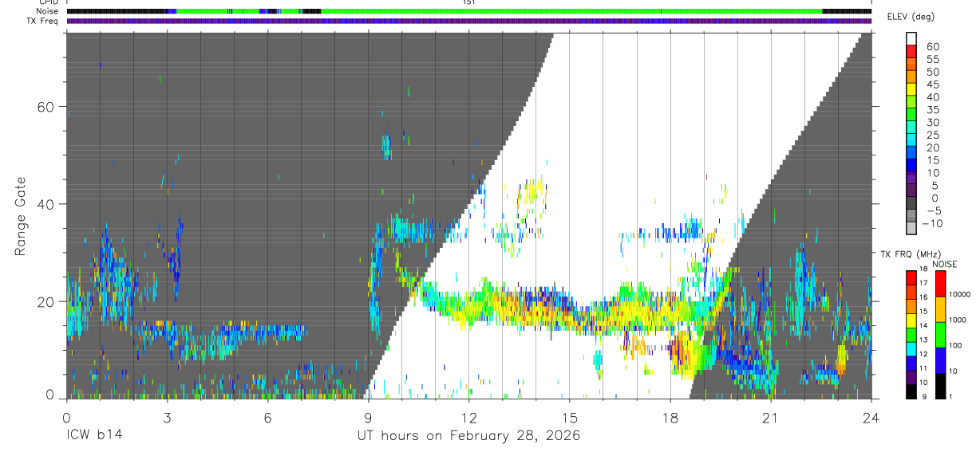Click x-axis tick label '15'
Viewport: 980px width, 452px height.
(570, 417)
